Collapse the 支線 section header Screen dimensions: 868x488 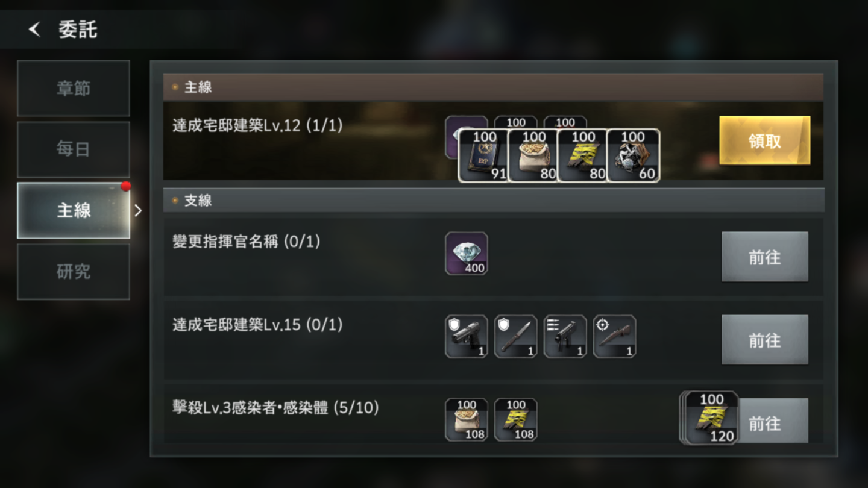pyautogui.click(x=494, y=200)
